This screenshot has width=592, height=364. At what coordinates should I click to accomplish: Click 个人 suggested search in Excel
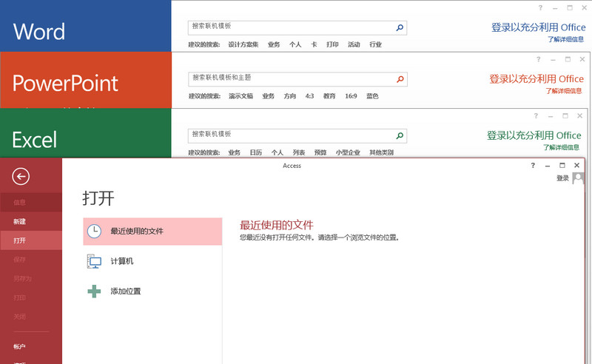[x=277, y=152]
